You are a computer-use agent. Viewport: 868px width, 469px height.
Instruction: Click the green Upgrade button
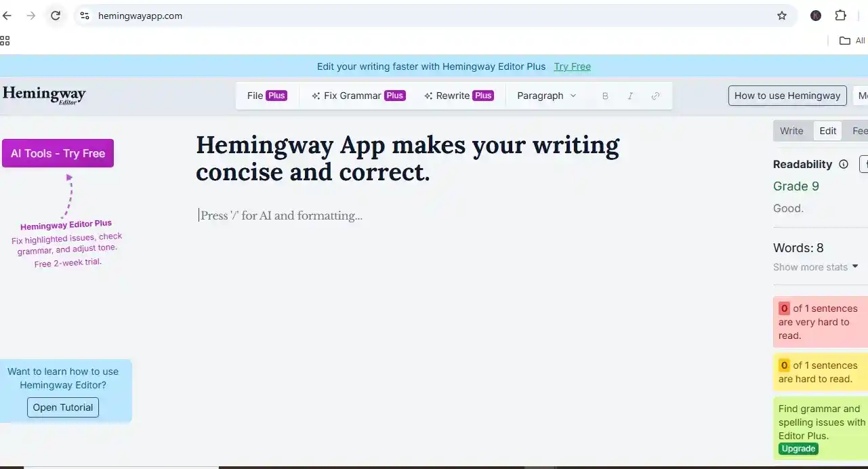click(x=798, y=449)
